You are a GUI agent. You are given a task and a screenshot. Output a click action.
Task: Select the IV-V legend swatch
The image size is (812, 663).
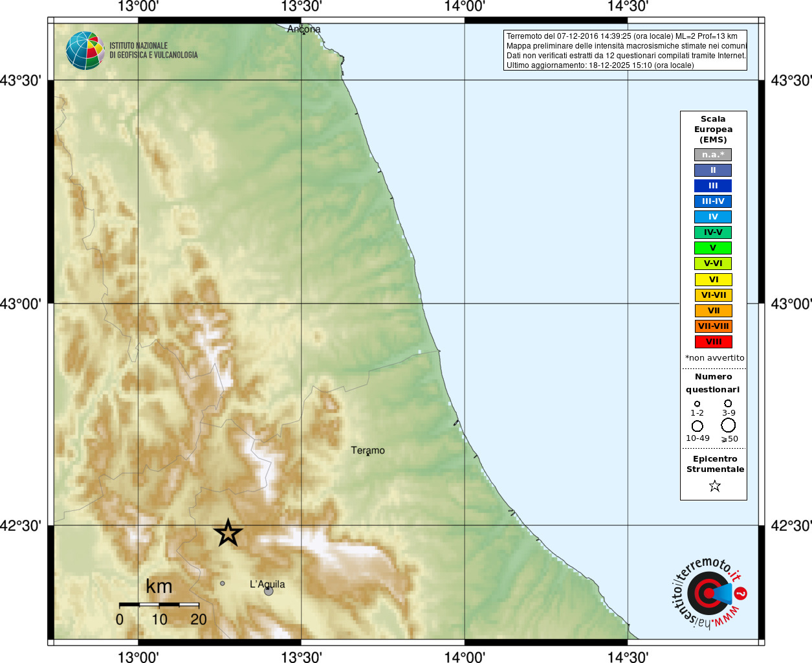[x=713, y=232]
